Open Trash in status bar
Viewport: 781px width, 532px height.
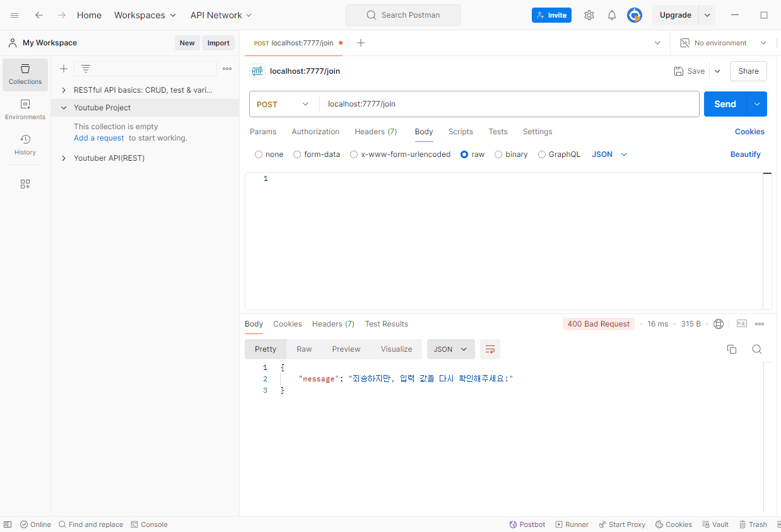coord(753,524)
